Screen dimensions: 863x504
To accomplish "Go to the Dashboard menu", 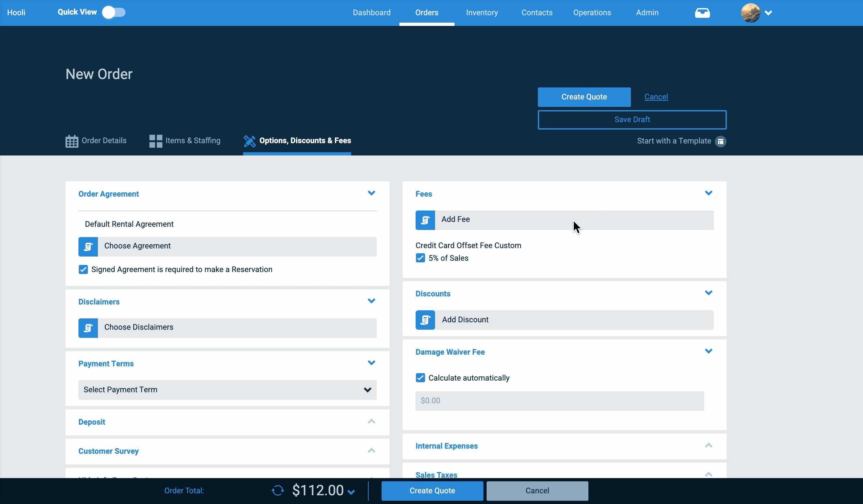I will click(372, 13).
